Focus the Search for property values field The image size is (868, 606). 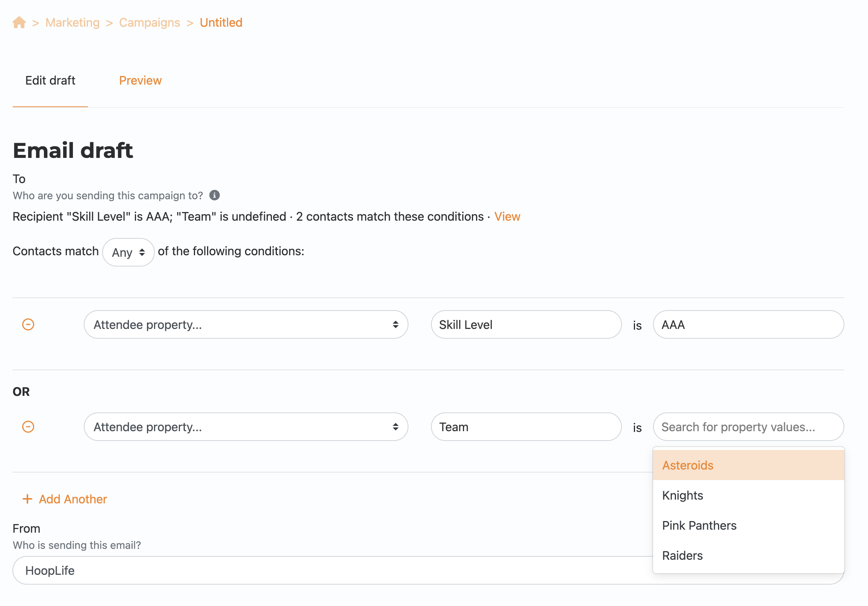pos(748,427)
